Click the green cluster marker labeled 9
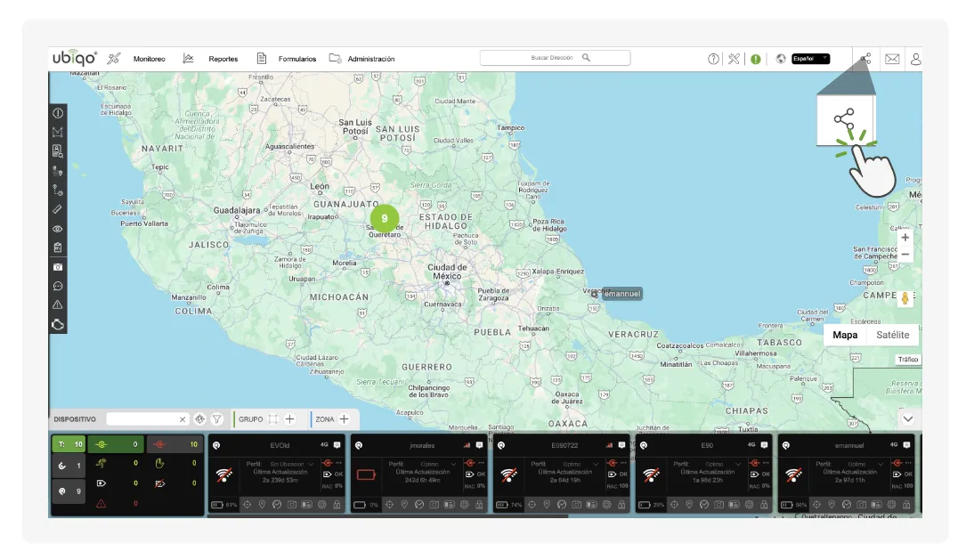Image resolution: width=966 pixels, height=560 pixels. 385,219
